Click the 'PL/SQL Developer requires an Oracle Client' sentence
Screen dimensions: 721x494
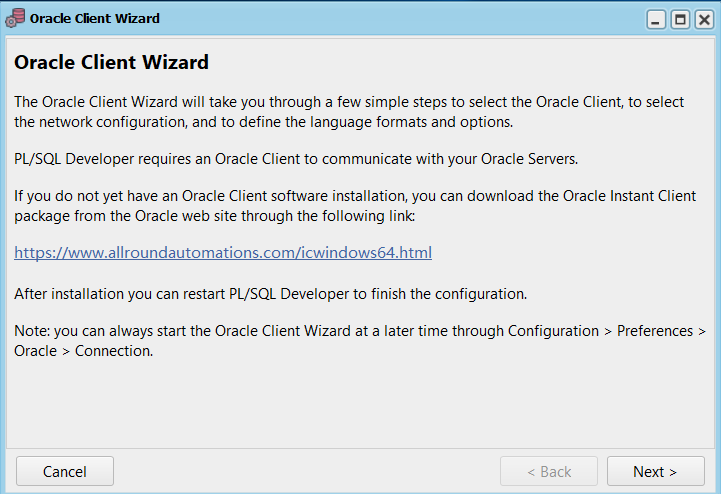click(x=296, y=159)
